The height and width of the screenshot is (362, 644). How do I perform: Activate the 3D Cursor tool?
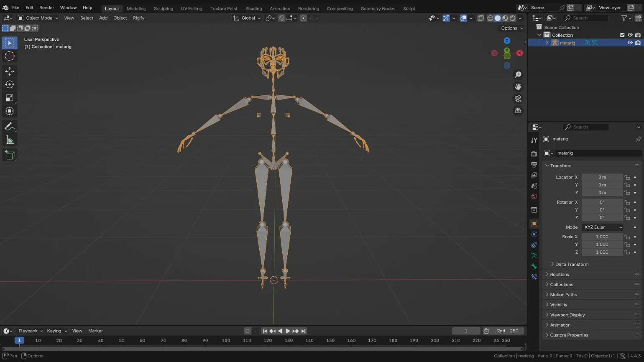[x=10, y=56]
